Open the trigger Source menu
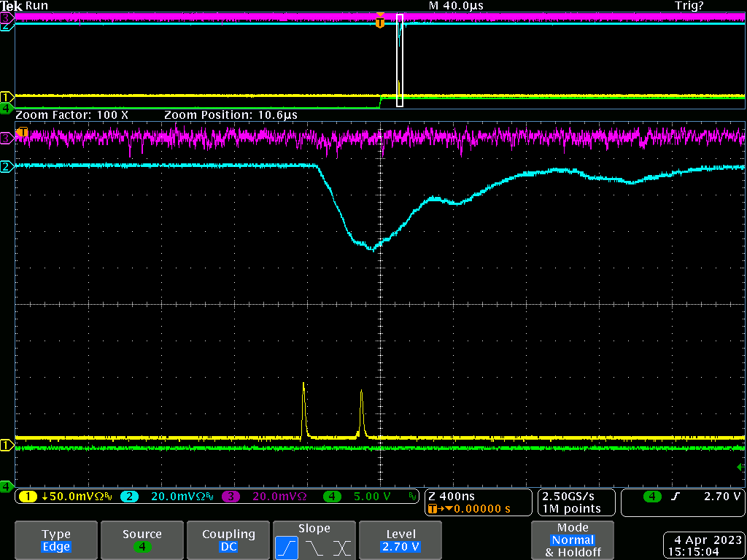Viewport: 747px width, 560px height. (142, 540)
